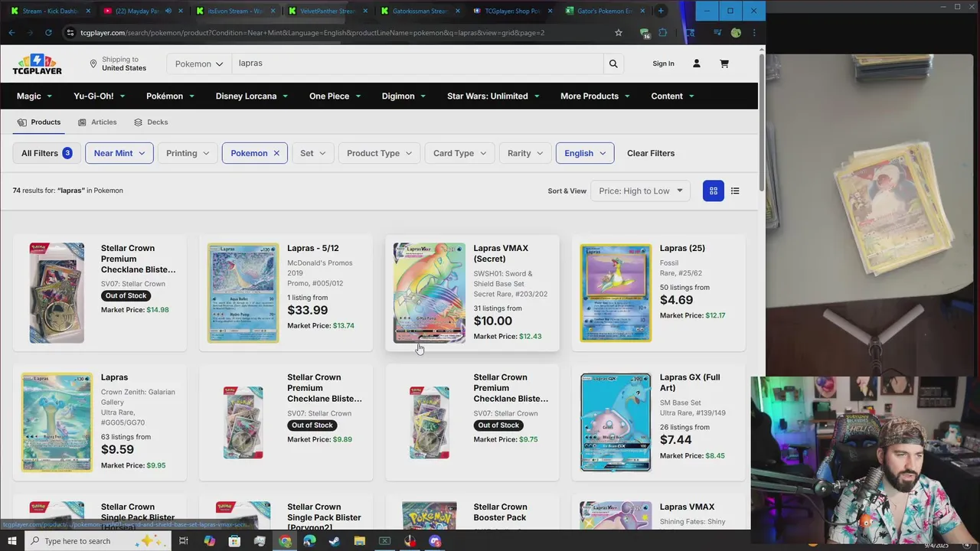This screenshot has width=980, height=551.
Task: Select the Products tab
Action: point(39,122)
